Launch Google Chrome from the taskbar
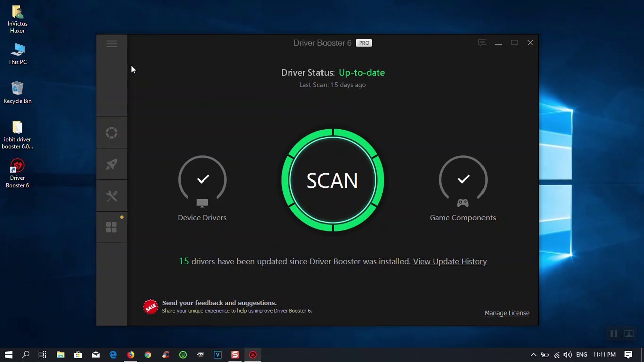This screenshot has height=362, width=644. (x=148, y=355)
